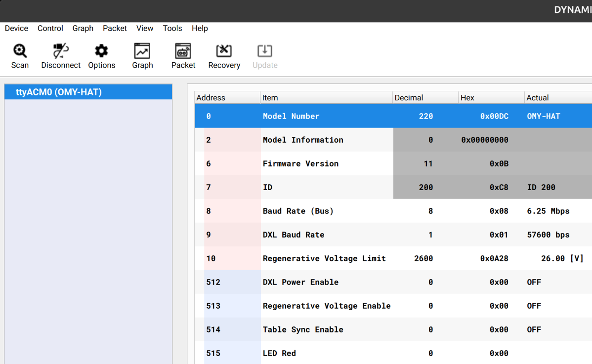Viewport: 592px width, 364px height.
Task: Select the LED Red row
Action: click(346, 353)
